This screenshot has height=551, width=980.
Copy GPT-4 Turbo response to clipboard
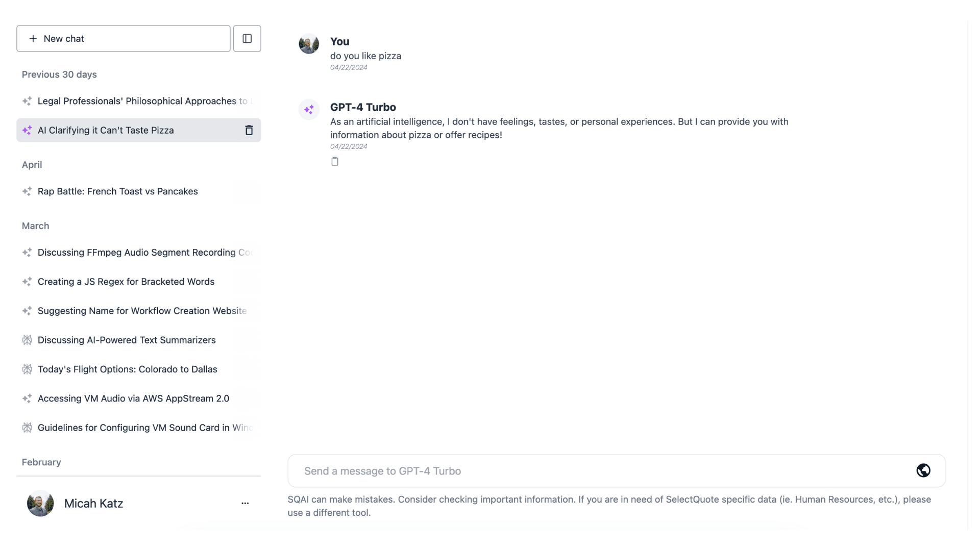coord(335,162)
